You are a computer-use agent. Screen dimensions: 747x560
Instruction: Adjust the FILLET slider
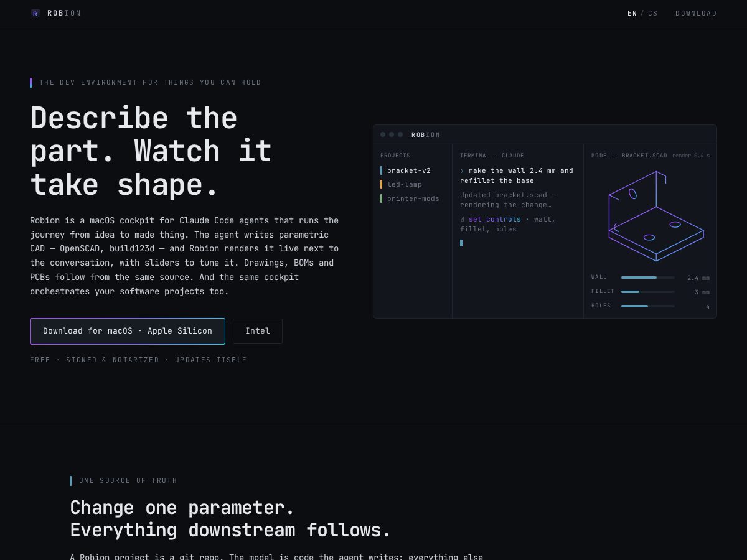647,291
